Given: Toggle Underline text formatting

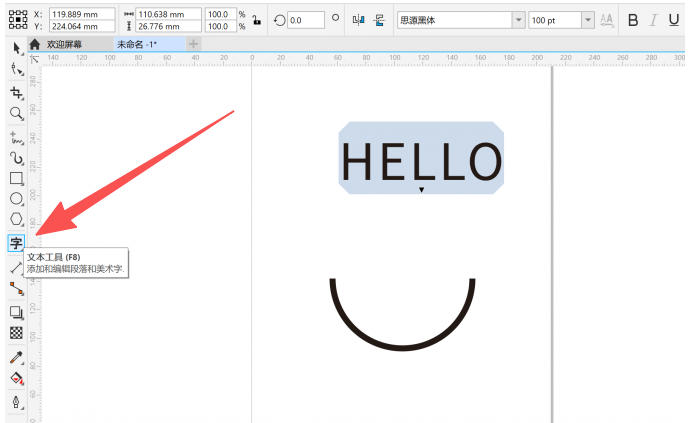Looking at the screenshot, I should (x=676, y=20).
